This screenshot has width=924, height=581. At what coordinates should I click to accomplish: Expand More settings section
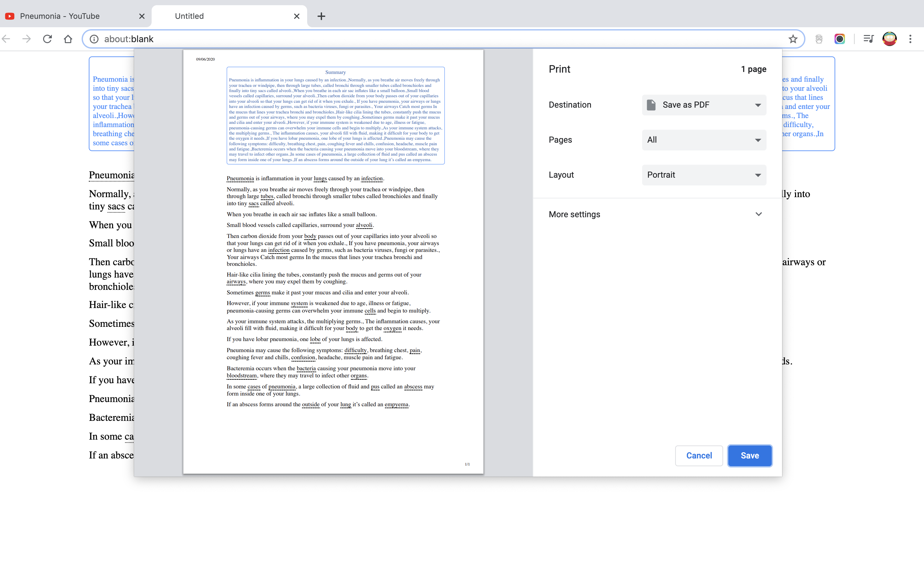tap(655, 214)
